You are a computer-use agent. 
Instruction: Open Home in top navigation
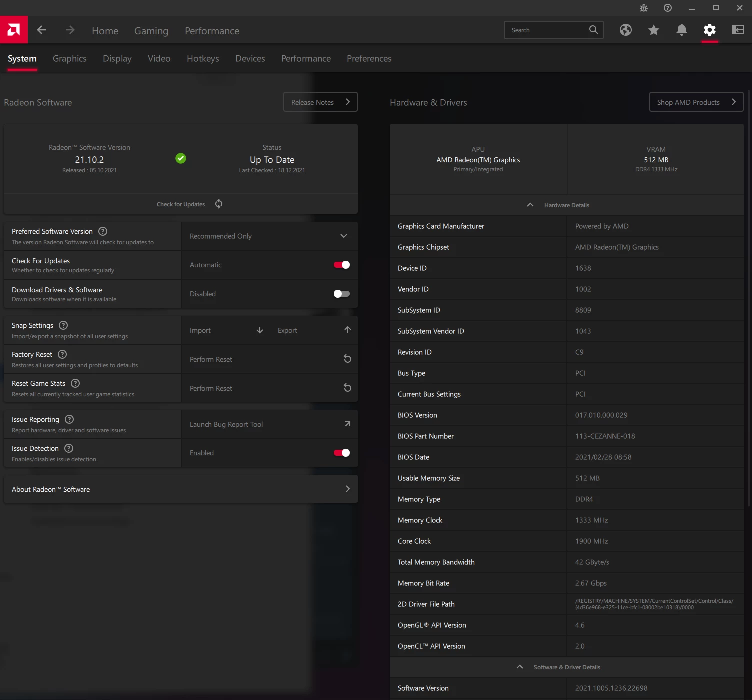tap(105, 31)
